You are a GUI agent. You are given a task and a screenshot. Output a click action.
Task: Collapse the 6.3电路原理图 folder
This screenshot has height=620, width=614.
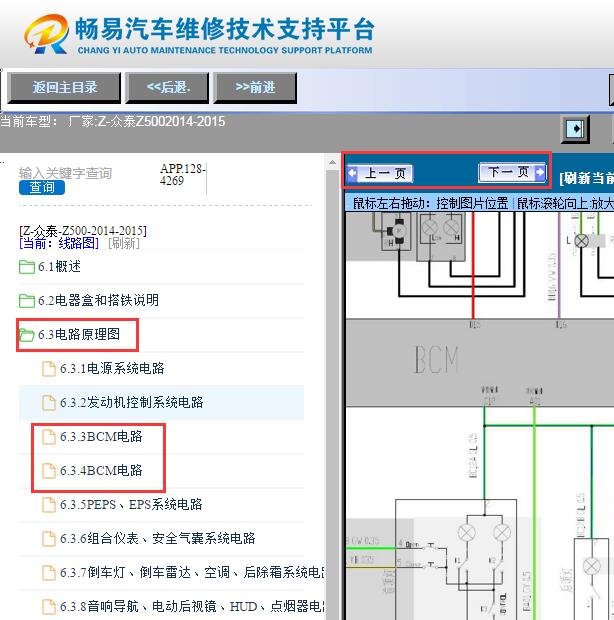(79, 335)
